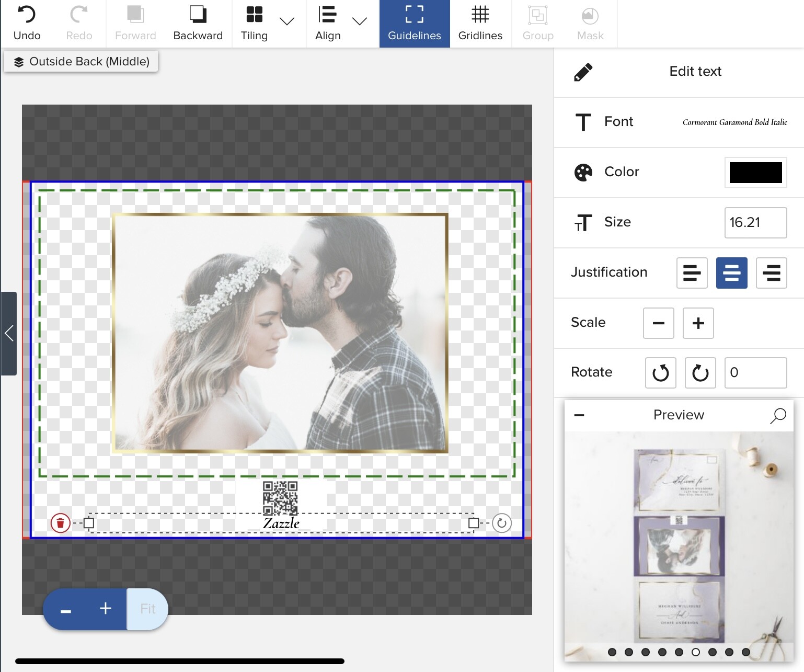Expand the Tiling dropdown arrow

tap(287, 21)
